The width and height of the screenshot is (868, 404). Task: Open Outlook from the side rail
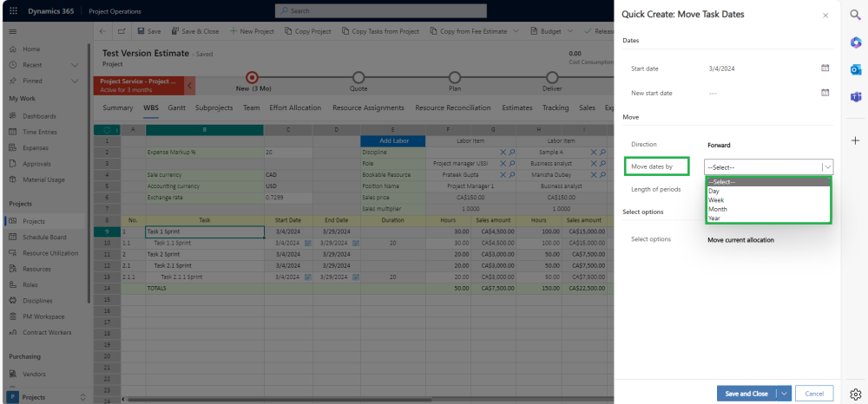(856, 69)
